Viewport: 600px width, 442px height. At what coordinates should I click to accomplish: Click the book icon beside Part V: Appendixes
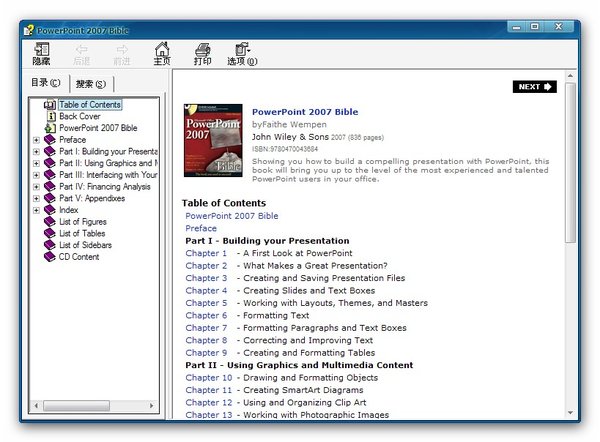[x=50, y=198]
